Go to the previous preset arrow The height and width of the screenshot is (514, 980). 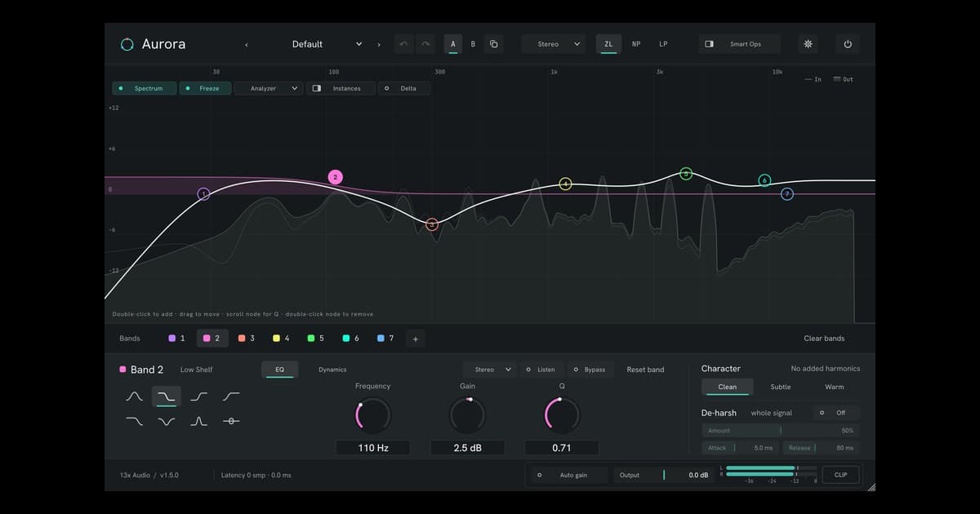[x=247, y=44]
